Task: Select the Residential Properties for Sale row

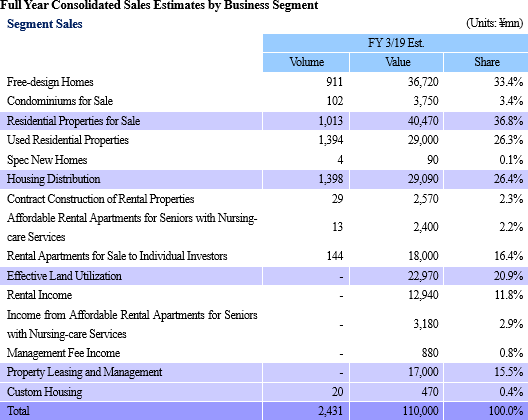Action: click(264, 121)
